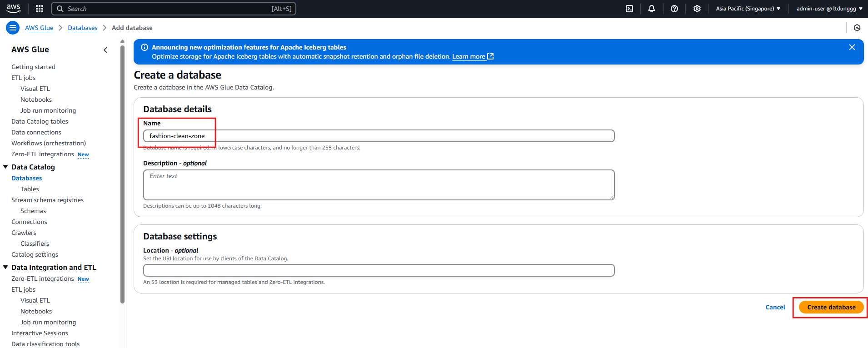Image resolution: width=868 pixels, height=348 pixels.
Task: Open Connections in sidebar
Action: pyautogui.click(x=29, y=222)
